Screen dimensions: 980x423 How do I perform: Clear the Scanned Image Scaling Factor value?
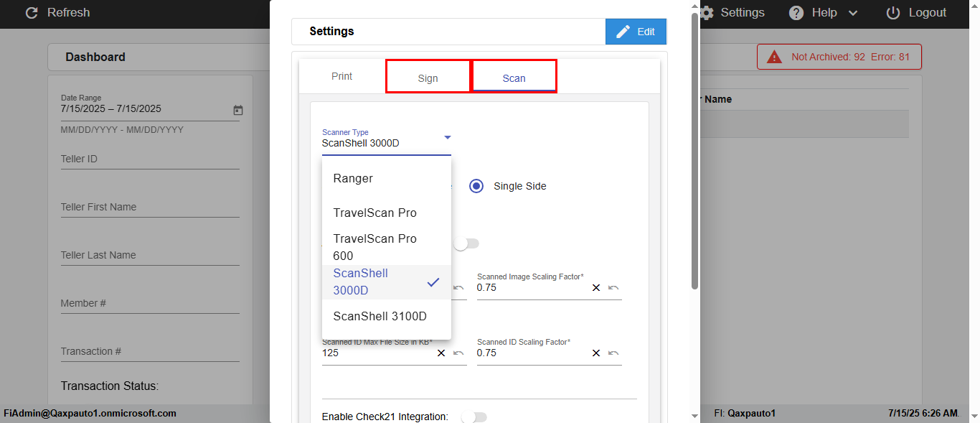click(x=596, y=288)
